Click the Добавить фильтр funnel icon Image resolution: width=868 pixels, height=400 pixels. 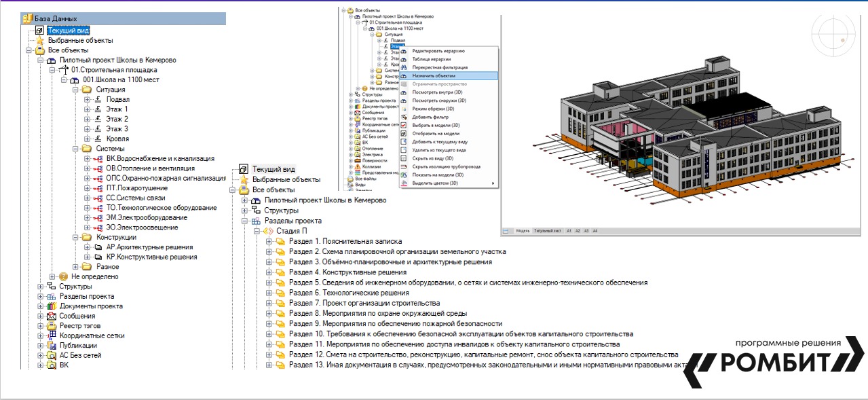point(404,117)
